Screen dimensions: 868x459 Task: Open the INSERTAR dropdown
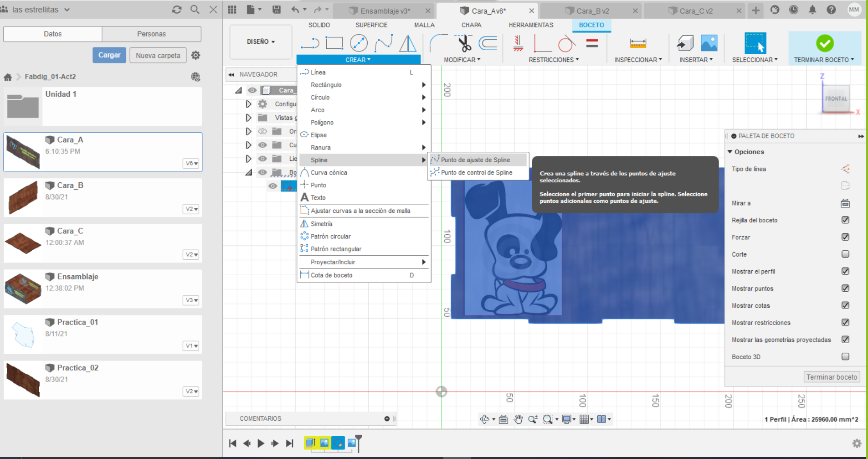696,60
